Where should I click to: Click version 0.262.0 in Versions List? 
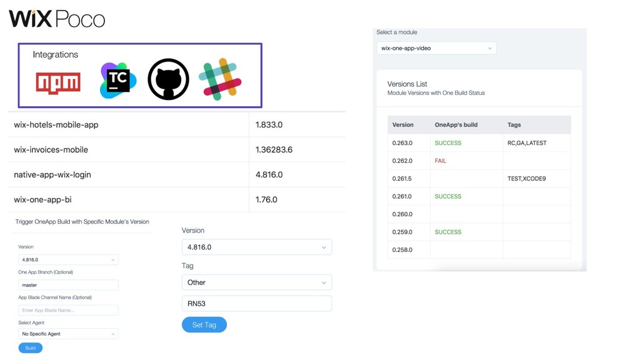tap(402, 161)
